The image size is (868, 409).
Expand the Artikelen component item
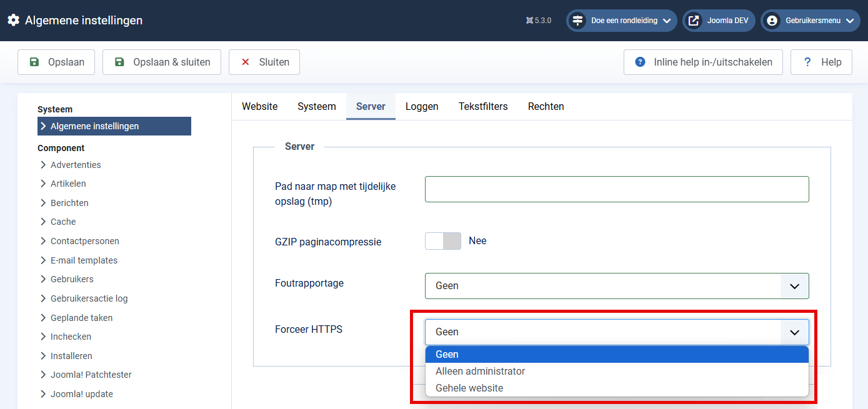click(68, 184)
